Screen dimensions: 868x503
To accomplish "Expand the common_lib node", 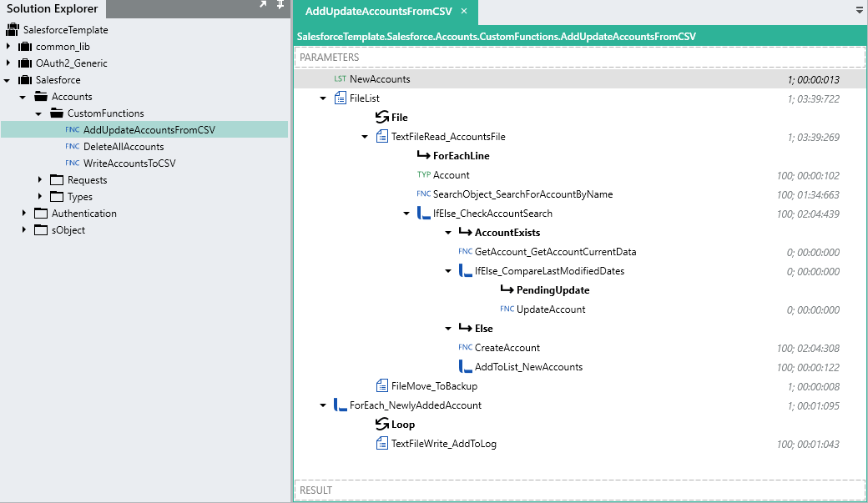I will (8, 47).
